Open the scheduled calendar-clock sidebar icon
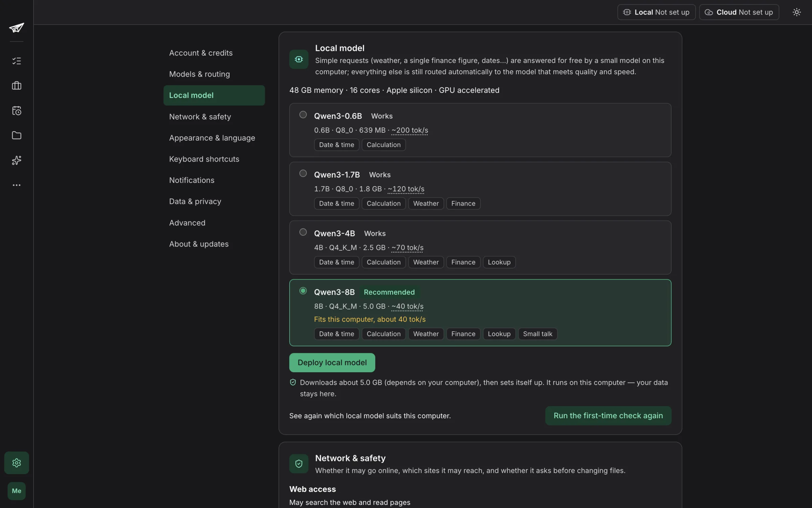Image resolution: width=812 pixels, height=508 pixels. click(x=16, y=110)
